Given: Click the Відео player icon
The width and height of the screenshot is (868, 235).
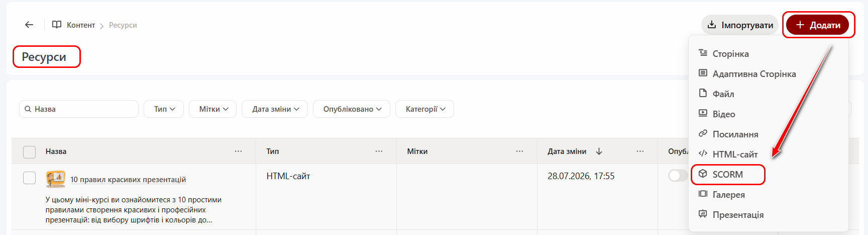Looking at the screenshot, I should point(703,114).
